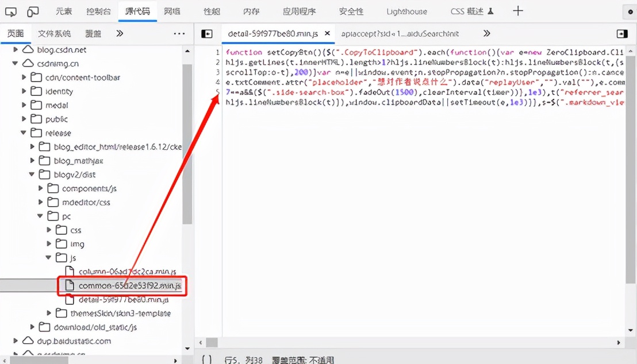Viewport: 637px width, 364px height.
Task: Switch to the Sources (源代码) tab
Action: click(x=137, y=11)
